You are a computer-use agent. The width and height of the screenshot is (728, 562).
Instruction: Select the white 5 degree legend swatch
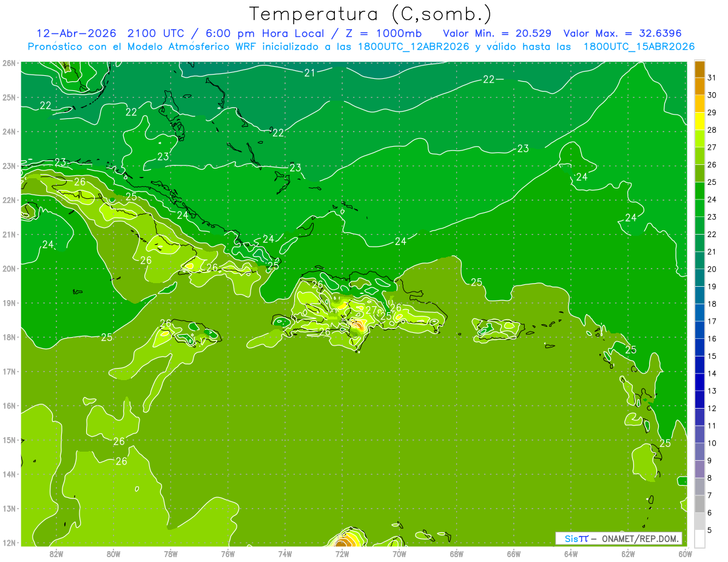coord(699,538)
